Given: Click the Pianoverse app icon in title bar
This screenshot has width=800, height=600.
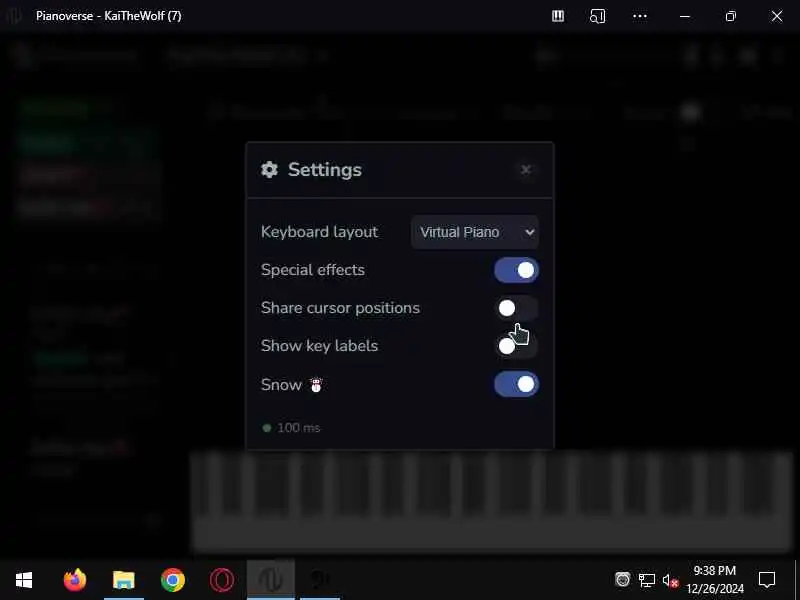Looking at the screenshot, I should (x=14, y=16).
